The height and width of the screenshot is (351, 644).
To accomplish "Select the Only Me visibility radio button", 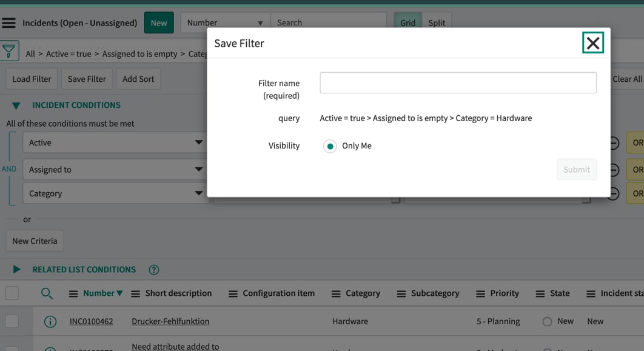I will pyautogui.click(x=330, y=145).
